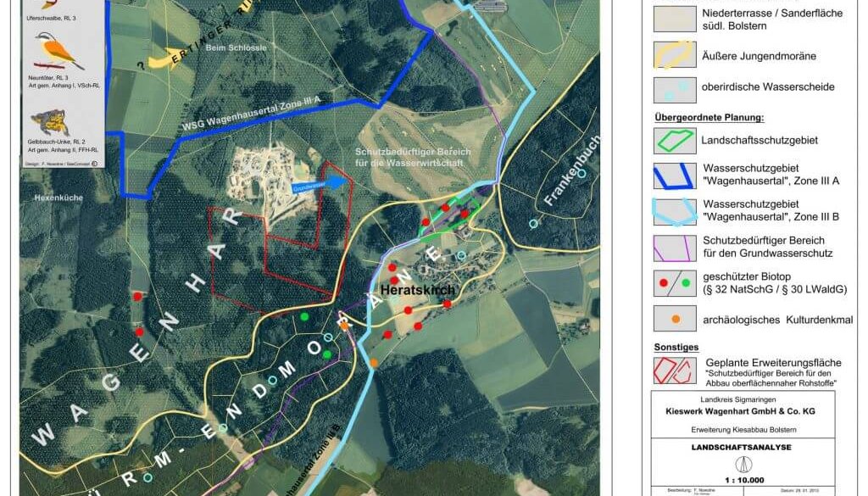Click the archäologisches Kulturdenkmal legend symbol
The image size is (868, 496).
coord(674,318)
